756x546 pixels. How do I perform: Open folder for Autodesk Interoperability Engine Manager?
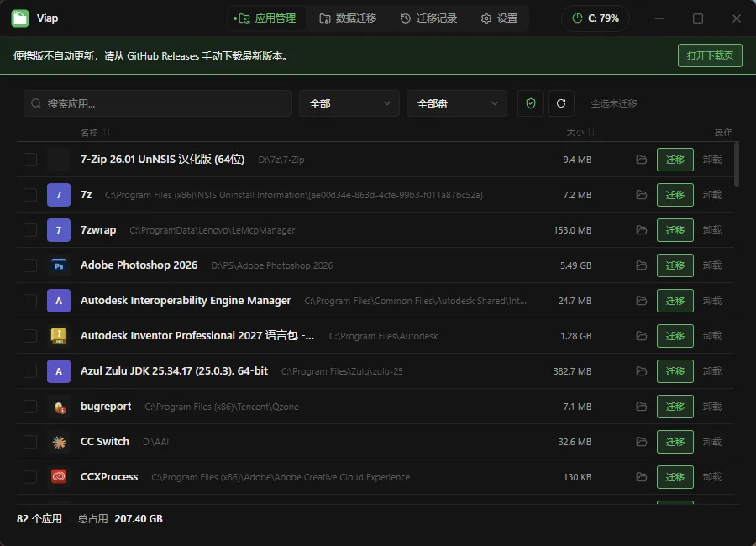pos(641,301)
